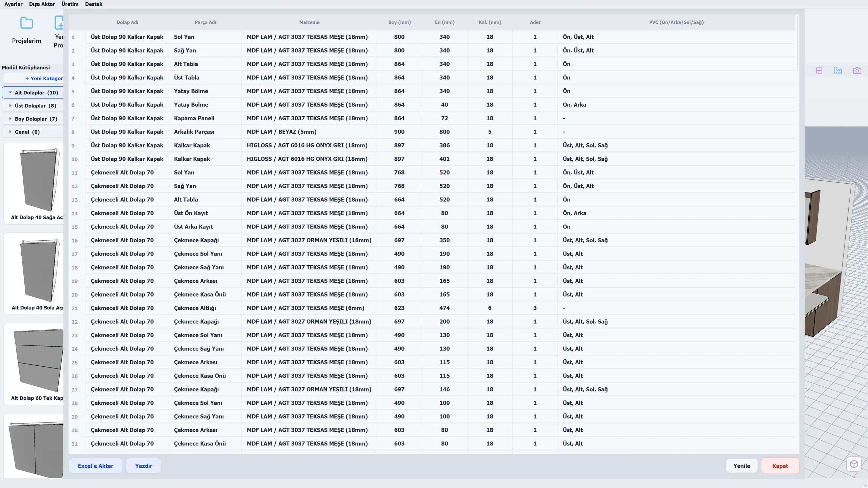Screen dimensions: 868x488
Task: Click the Yazdır button
Action: (144, 466)
